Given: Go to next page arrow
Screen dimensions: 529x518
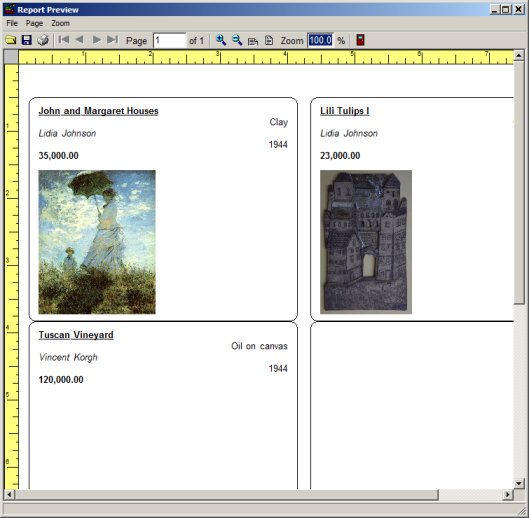Looking at the screenshot, I should click(96, 40).
